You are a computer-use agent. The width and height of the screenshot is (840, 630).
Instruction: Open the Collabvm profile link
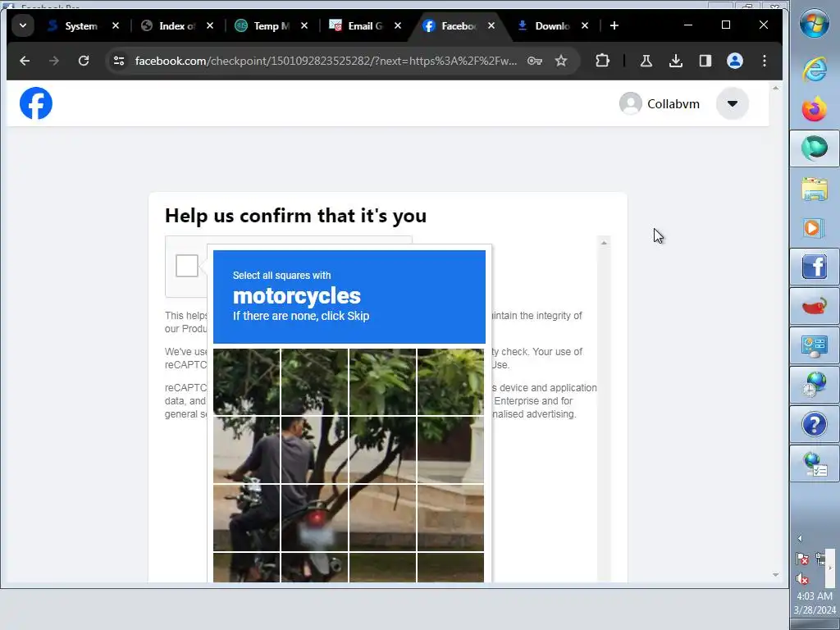coord(660,103)
